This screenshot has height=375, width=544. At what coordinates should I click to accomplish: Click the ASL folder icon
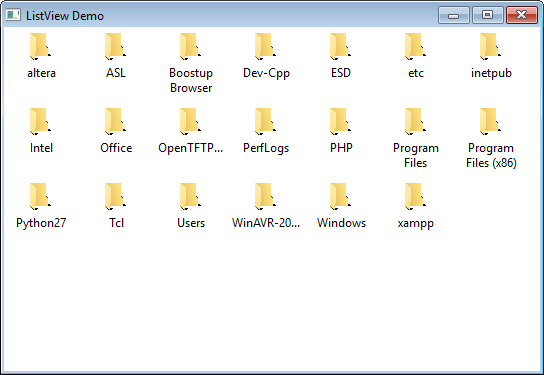pos(116,46)
